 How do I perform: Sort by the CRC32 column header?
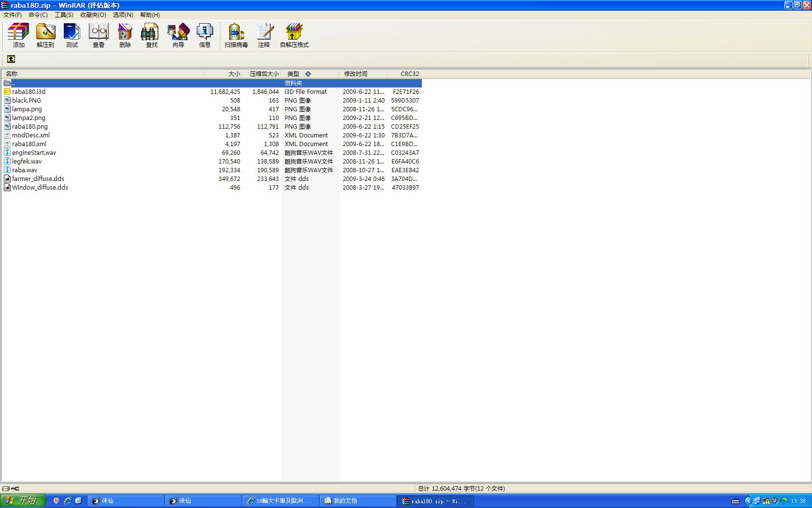pyautogui.click(x=405, y=74)
